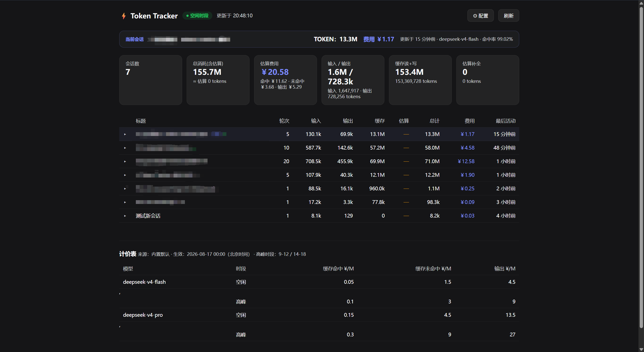Open the 配置 settings button
Screen dimensions: 644x352
tap(480, 16)
